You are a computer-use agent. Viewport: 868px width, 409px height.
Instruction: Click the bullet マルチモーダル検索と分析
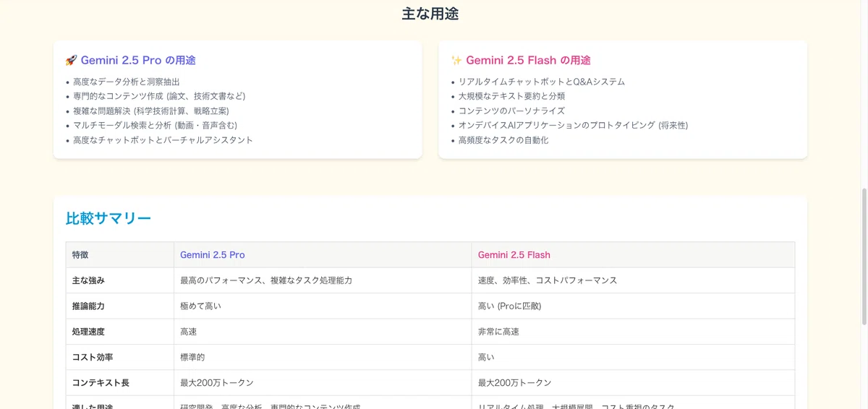tap(155, 125)
